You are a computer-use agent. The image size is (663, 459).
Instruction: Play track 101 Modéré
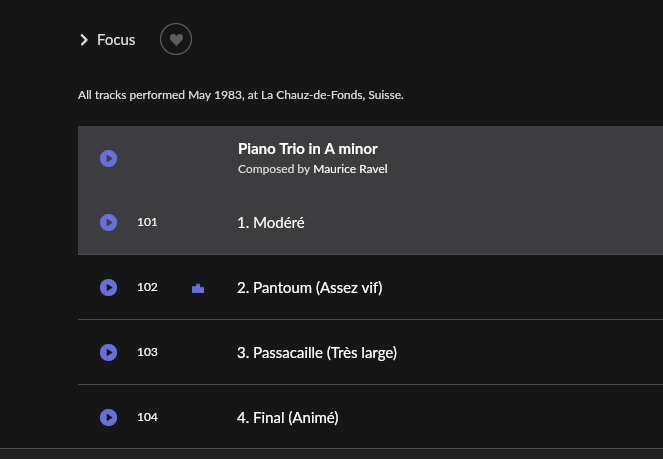(x=108, y=222)
